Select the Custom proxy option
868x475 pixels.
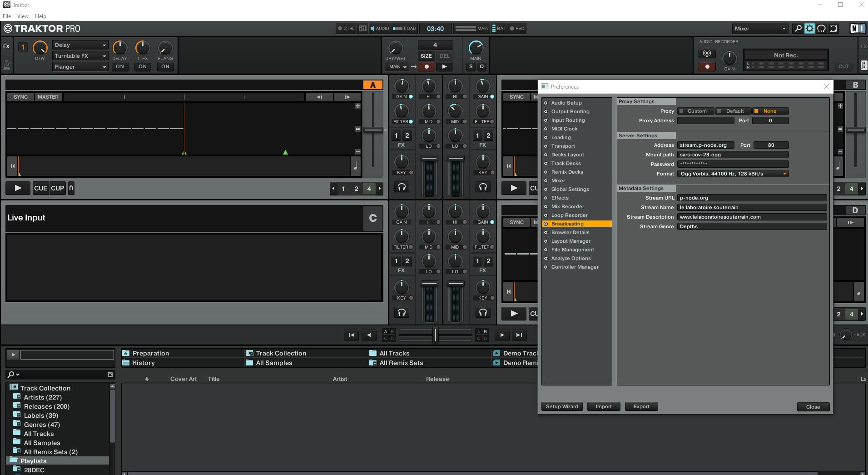696,111
